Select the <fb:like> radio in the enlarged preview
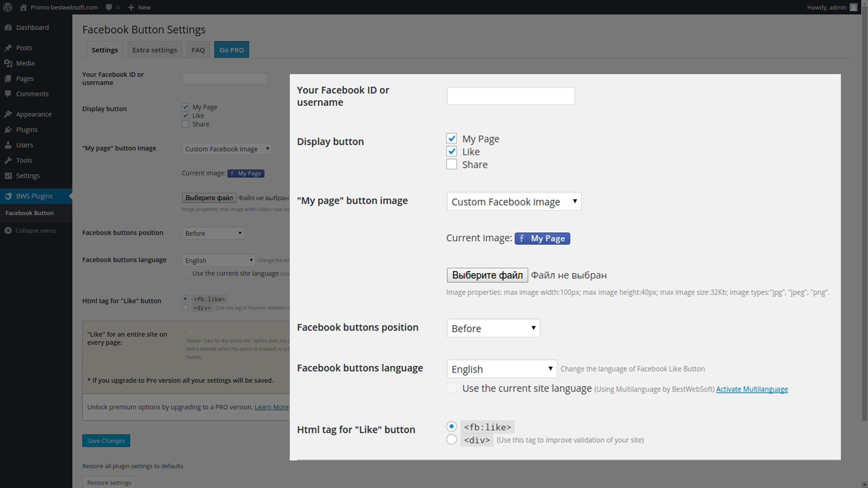The width and height of the screenshot is (868, 488). click(x=452, y=427)
